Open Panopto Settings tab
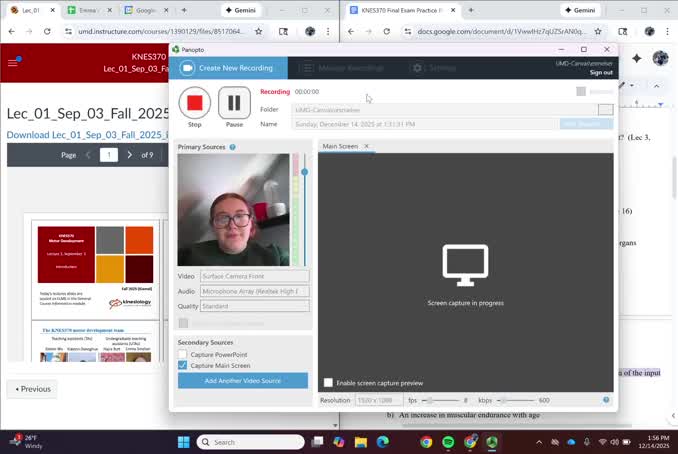The width and height of the screenshot is (678, 454). pyautogui.click(x=434, y=68)
